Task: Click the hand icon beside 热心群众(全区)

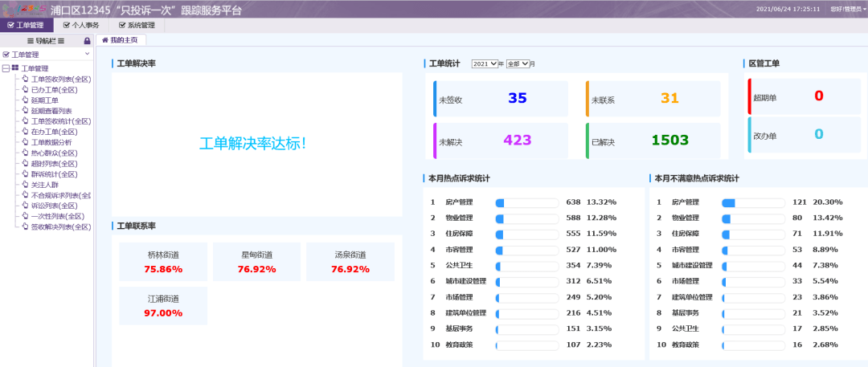Action: (x=25, y=153)
